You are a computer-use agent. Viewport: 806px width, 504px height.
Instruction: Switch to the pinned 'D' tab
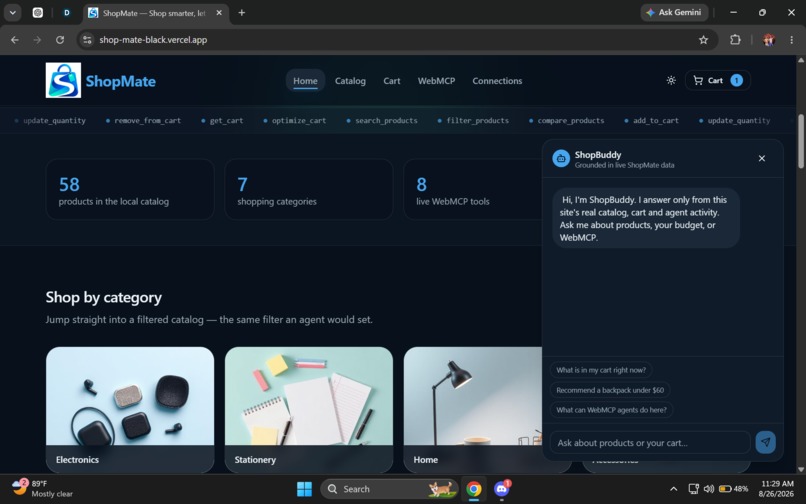point(66,13)
